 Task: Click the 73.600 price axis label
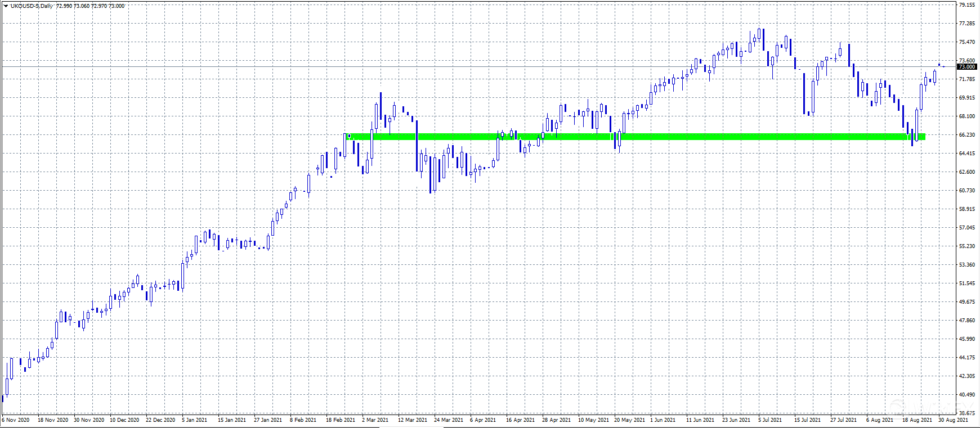coord(967,60)
